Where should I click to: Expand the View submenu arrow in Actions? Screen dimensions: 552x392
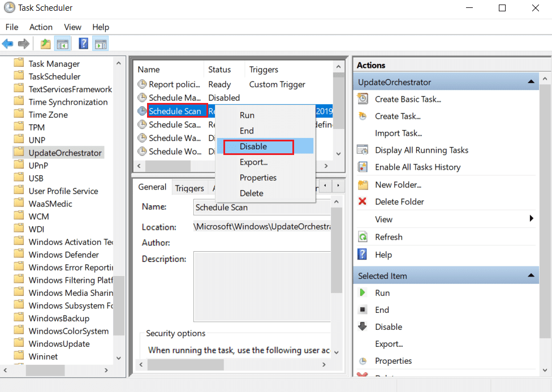[531, 218]
